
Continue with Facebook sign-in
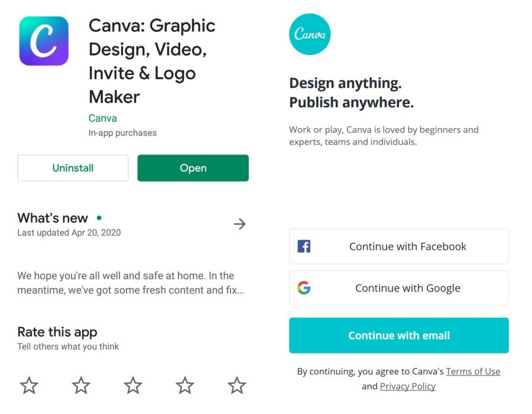click(x=398, y=247)
